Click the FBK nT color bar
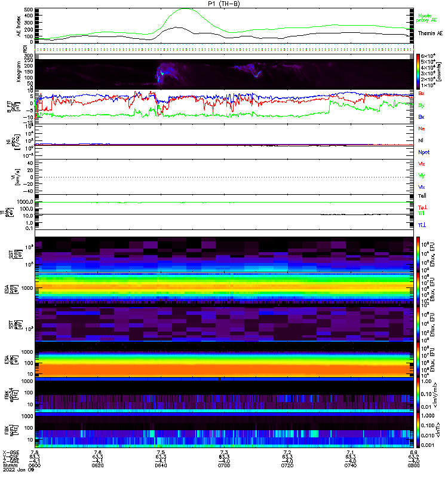The height and width of the screenshot is (478, 448). tap(418, 430)
